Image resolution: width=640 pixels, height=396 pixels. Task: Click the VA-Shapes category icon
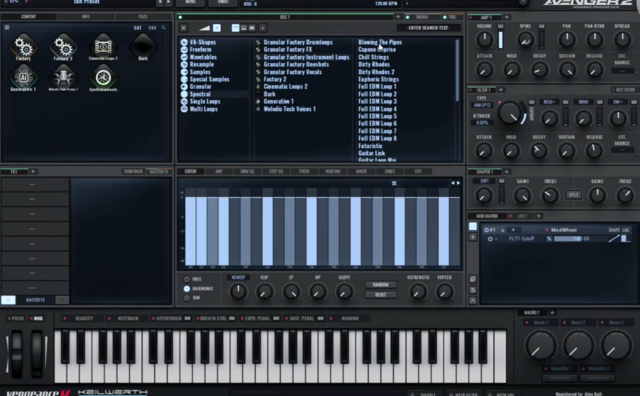coord(184,42)
